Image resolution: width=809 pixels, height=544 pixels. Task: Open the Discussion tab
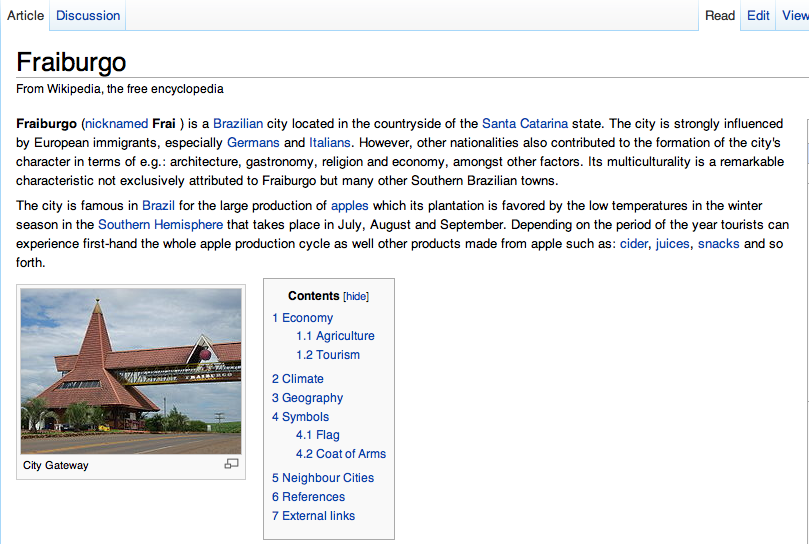(88, 15)
